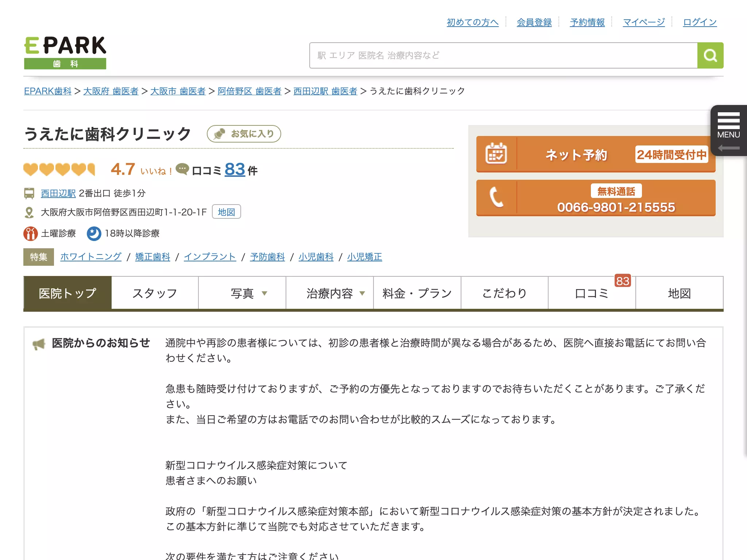Viewport: 747px width, 560px height.
Task: Open the インプラント feature link
Action: pos(210,257)
